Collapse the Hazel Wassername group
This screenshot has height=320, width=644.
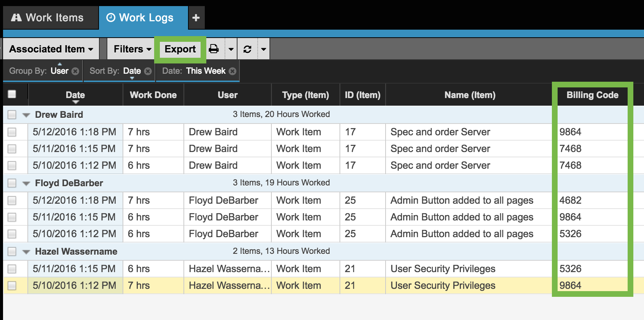click(x=26, y=252)
